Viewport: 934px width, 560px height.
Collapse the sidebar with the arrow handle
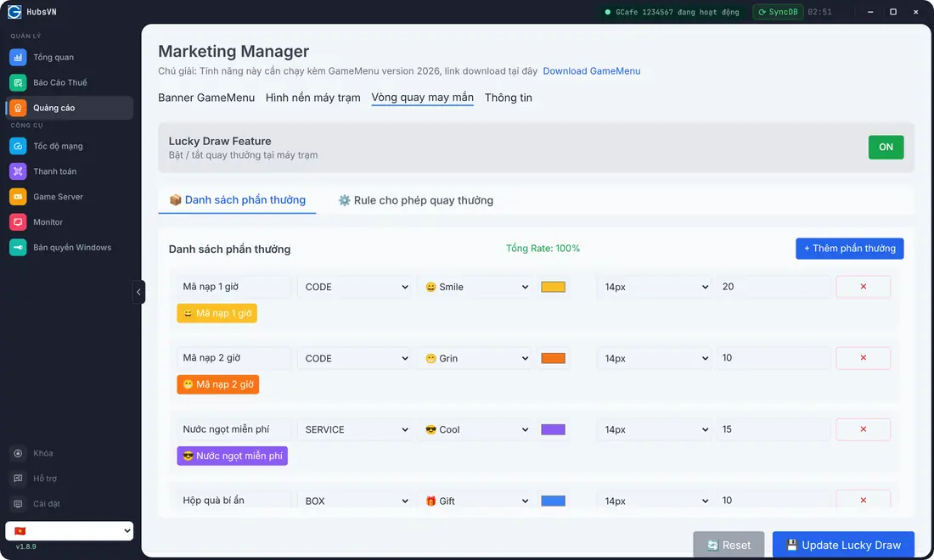click(138, 292)
